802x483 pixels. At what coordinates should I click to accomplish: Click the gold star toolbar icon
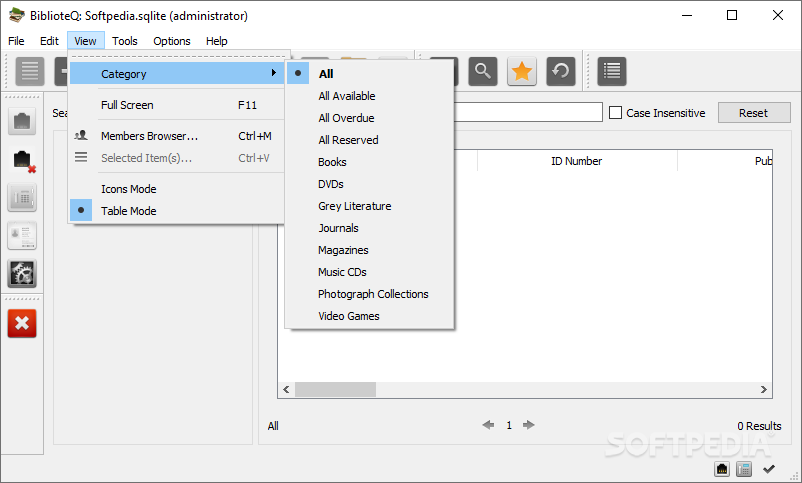(522, 71)
